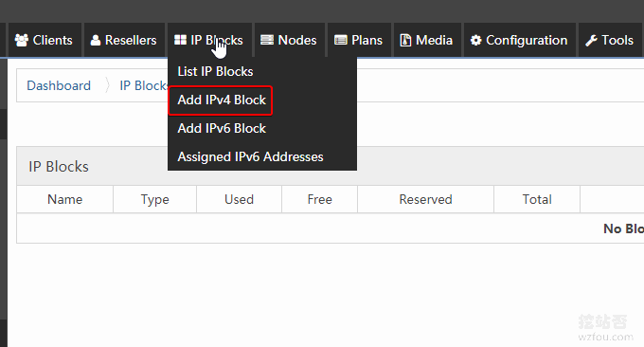Click the Resellers person icon

(96, 40)
